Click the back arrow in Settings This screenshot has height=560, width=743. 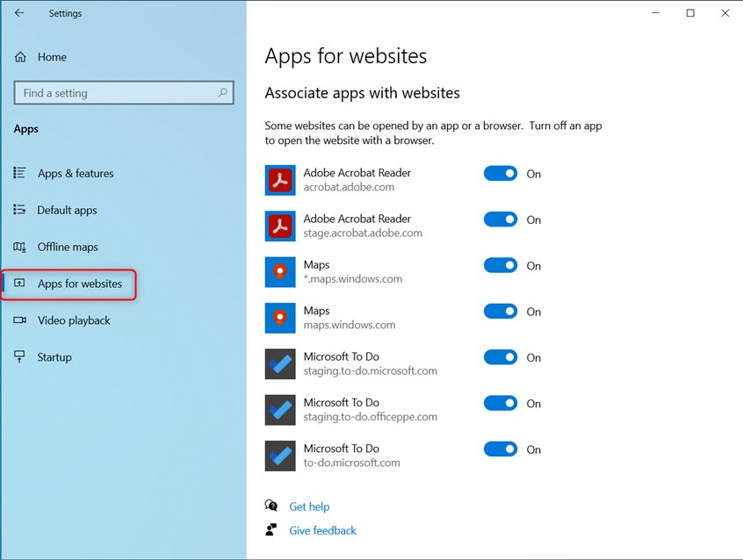pos(19,13)
